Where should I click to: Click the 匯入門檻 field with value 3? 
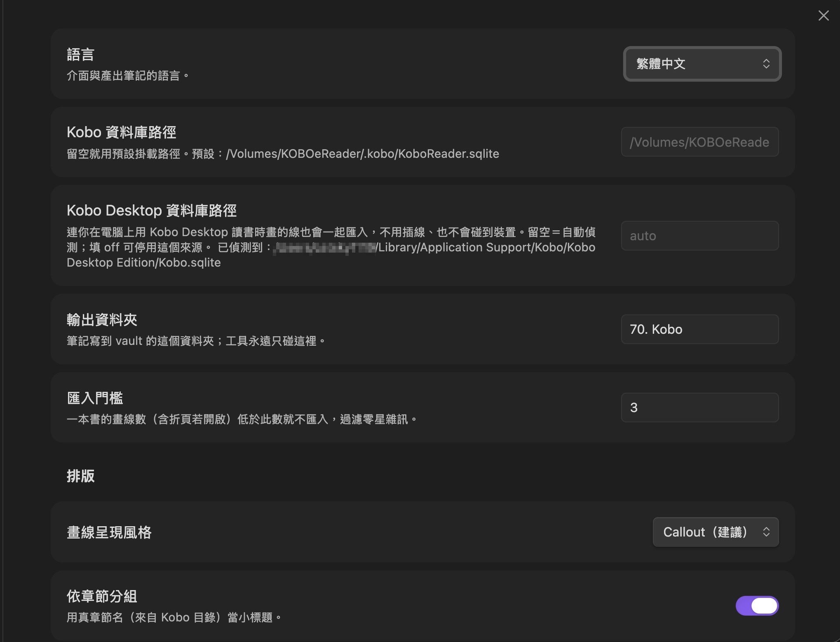[699, 408]
